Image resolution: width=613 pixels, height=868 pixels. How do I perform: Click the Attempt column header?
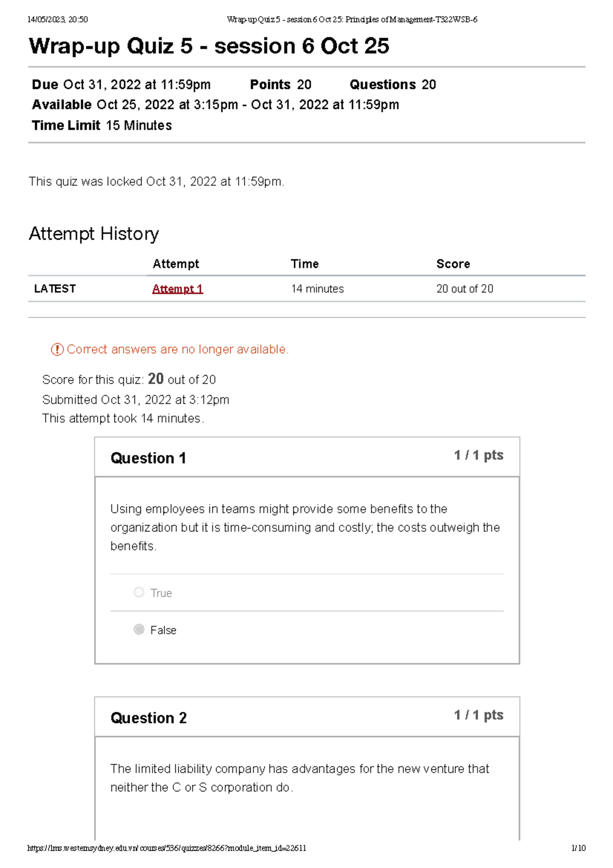(176, 264)
